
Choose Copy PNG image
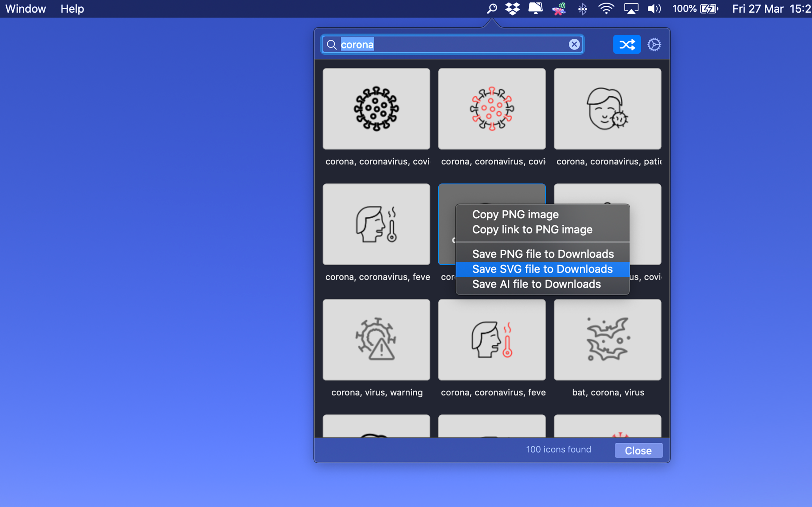coord(515,214)
